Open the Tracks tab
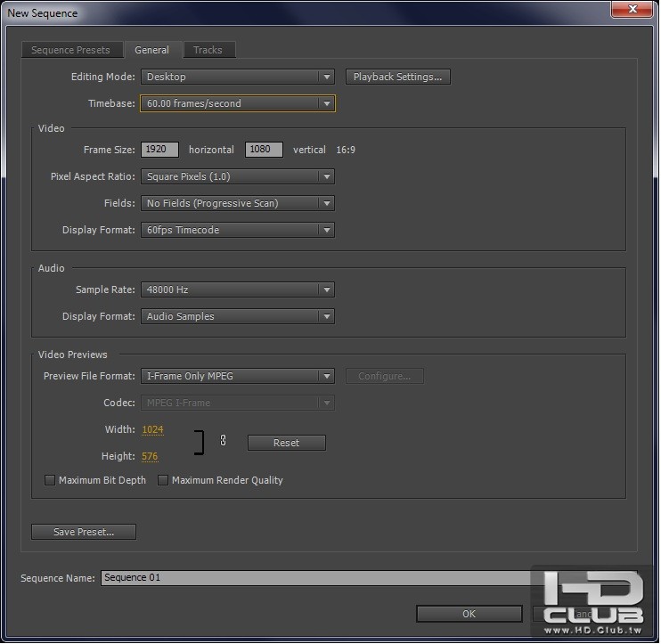This screenshot has height=644, width=661. 208,50
